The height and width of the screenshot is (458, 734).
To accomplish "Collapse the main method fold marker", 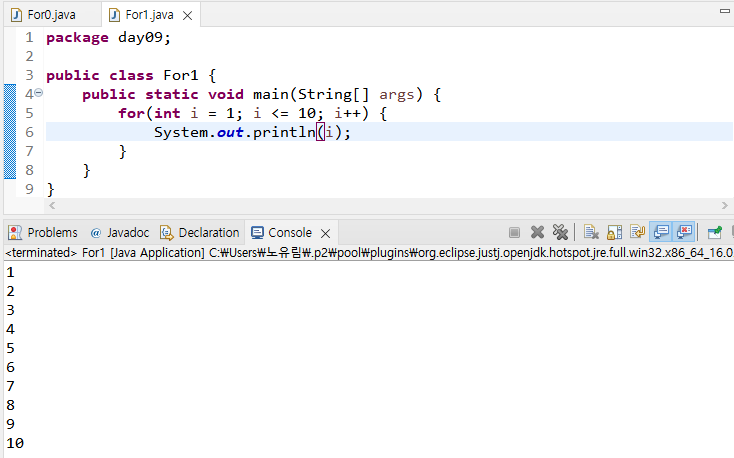I will pos(38,93).
